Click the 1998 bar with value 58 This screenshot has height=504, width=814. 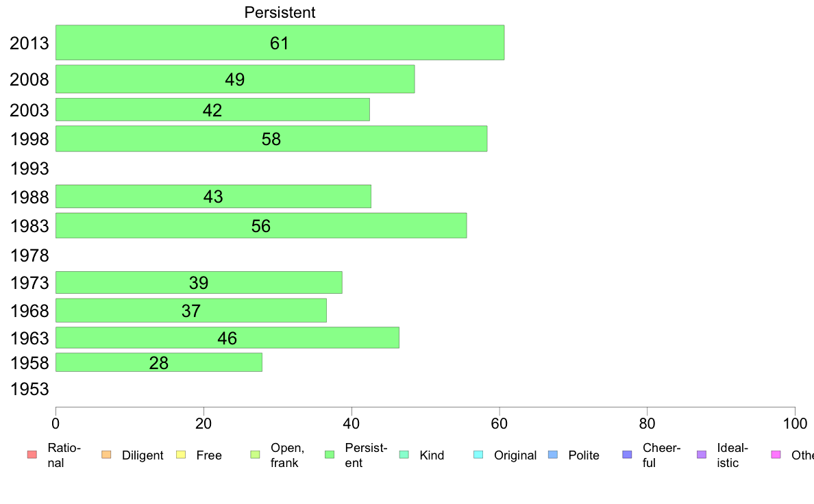click(271, 138)
